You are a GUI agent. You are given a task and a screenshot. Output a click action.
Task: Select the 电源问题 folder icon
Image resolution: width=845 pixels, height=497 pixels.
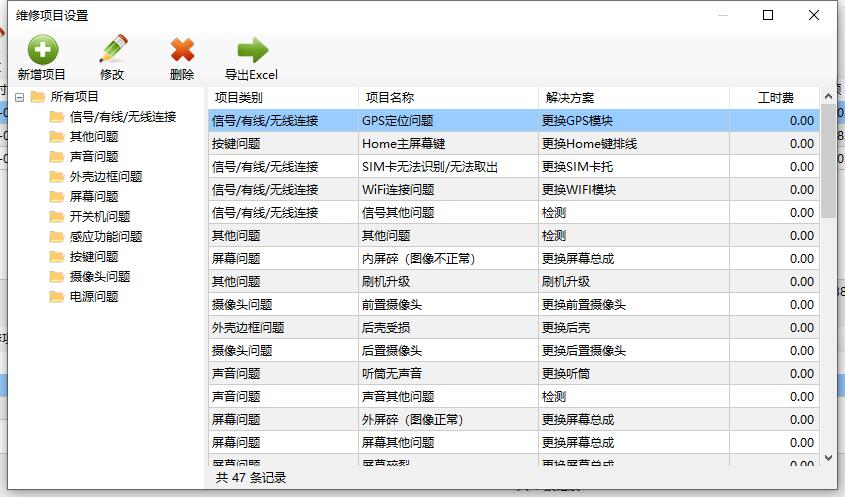57,296
